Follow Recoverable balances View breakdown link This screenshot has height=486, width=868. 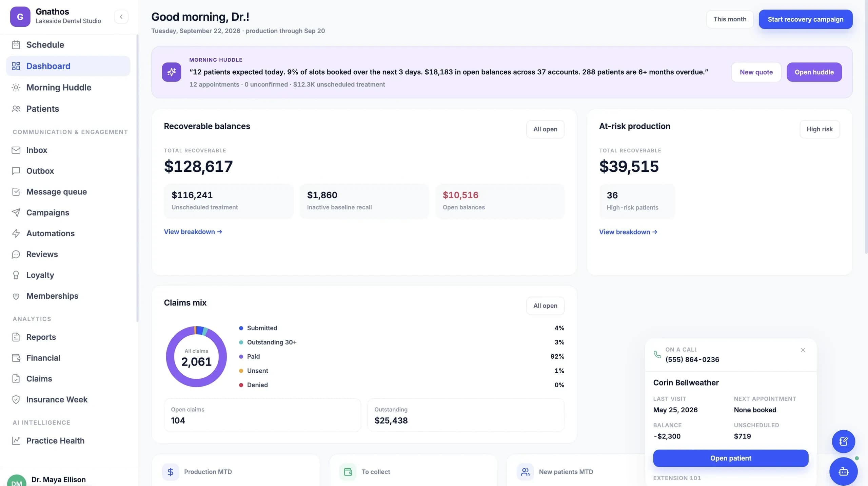coord(193,231)
